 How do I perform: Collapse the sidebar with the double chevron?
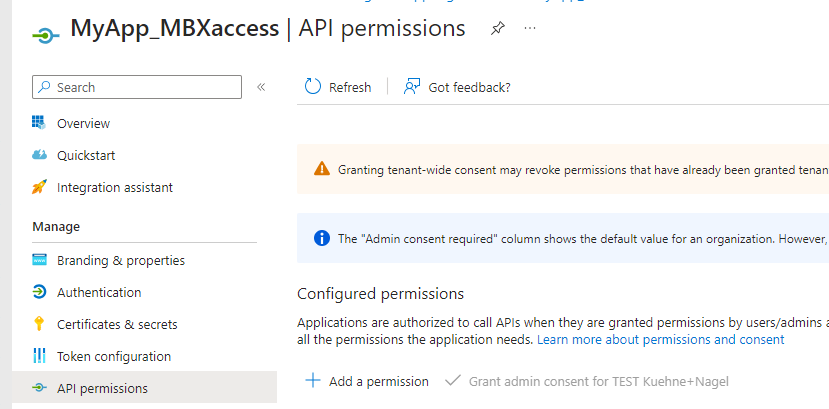click(261, 87)
